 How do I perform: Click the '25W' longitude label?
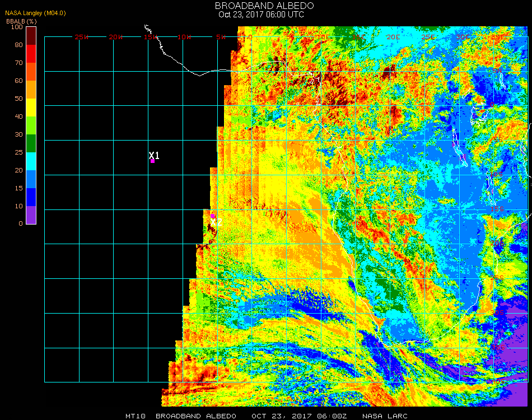[81, 37]
